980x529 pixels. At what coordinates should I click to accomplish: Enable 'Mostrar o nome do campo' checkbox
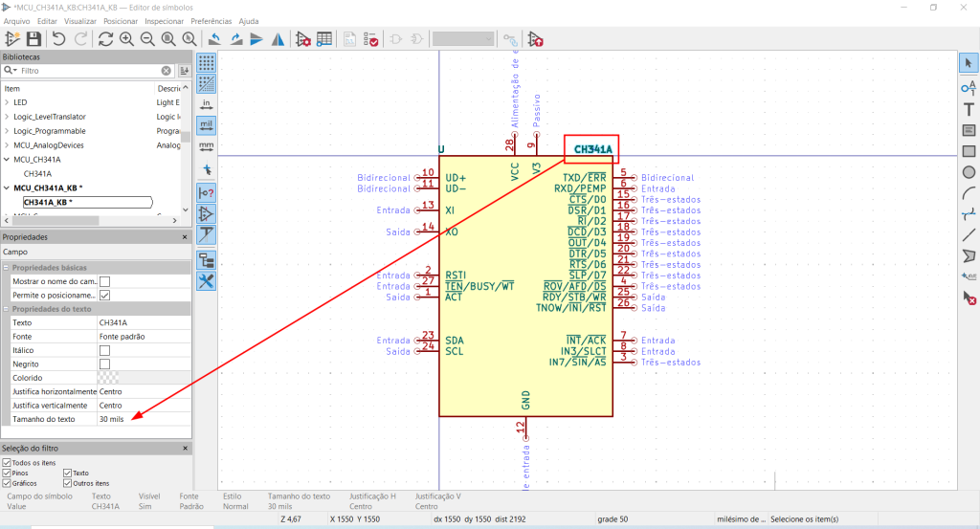(105, 281)
